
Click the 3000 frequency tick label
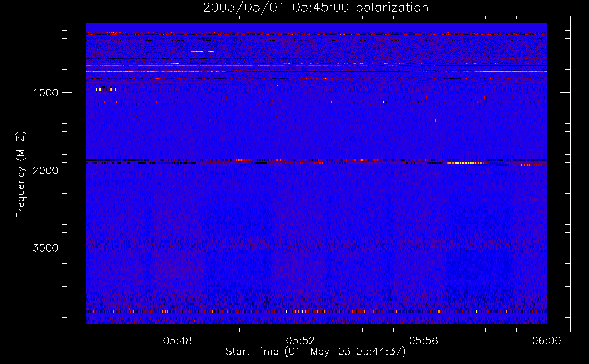[x=46, y=248]
